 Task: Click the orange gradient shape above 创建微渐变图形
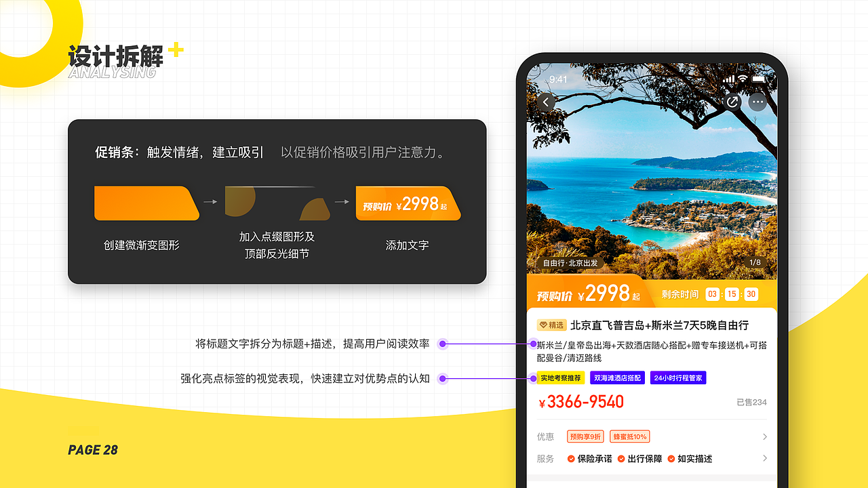[146, 203]
